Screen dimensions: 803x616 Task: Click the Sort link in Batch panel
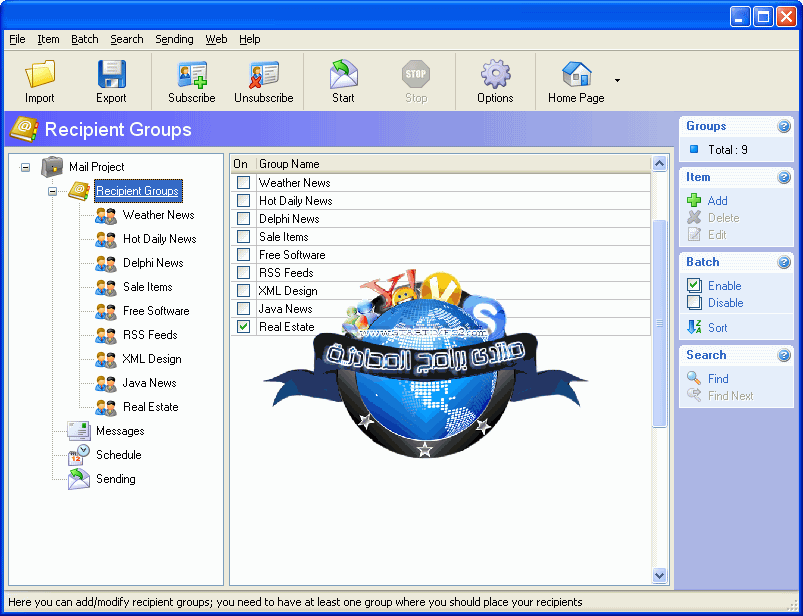coord(717,328)
